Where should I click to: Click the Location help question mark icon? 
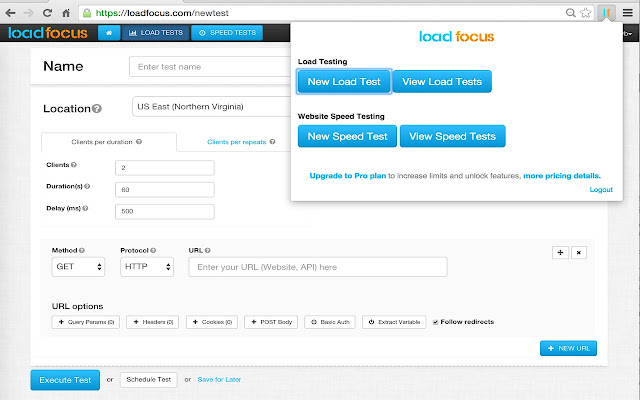97,109
